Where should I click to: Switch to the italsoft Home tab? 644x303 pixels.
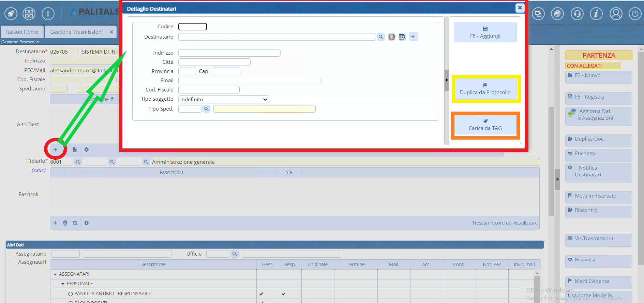pyautogui.click(x=22, y=32)
